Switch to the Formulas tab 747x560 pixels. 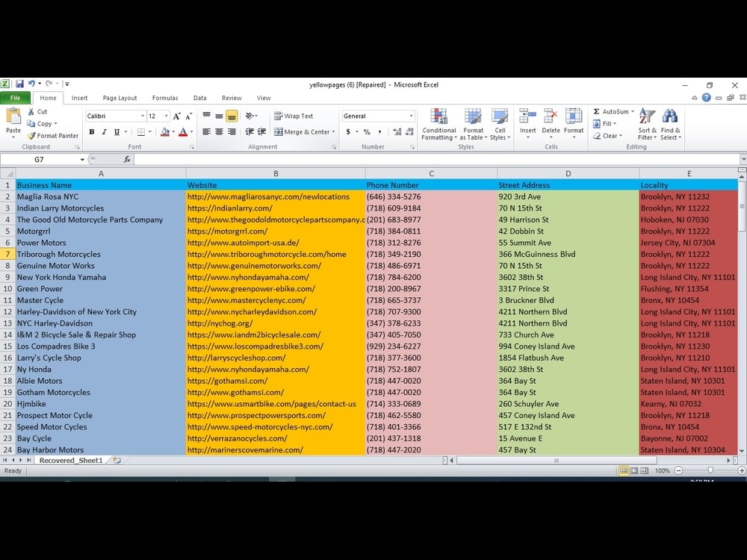165,98
